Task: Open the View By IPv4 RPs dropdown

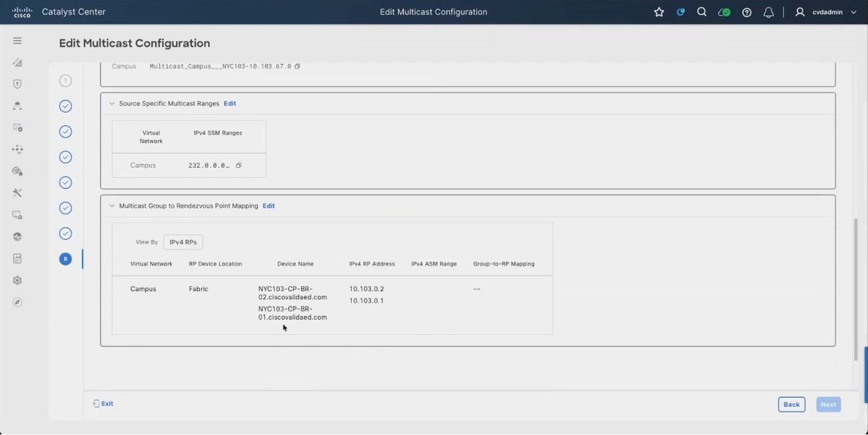Action: [x=183, y=242]
